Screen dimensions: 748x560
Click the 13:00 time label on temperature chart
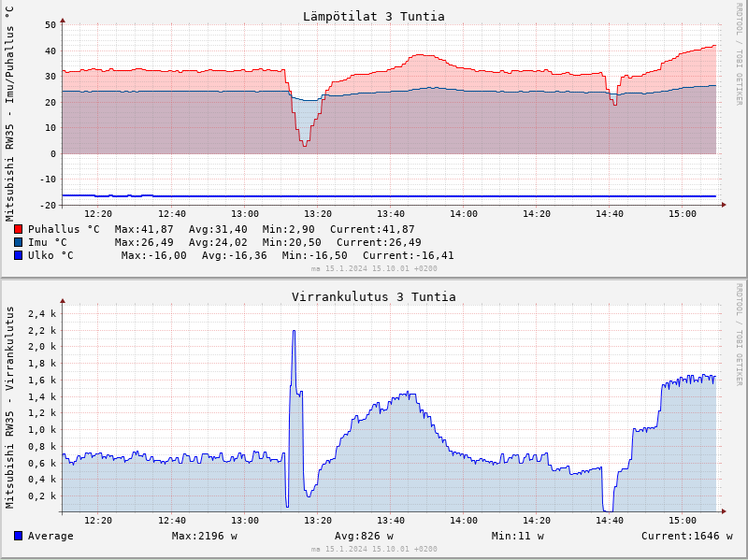point(245,214)
